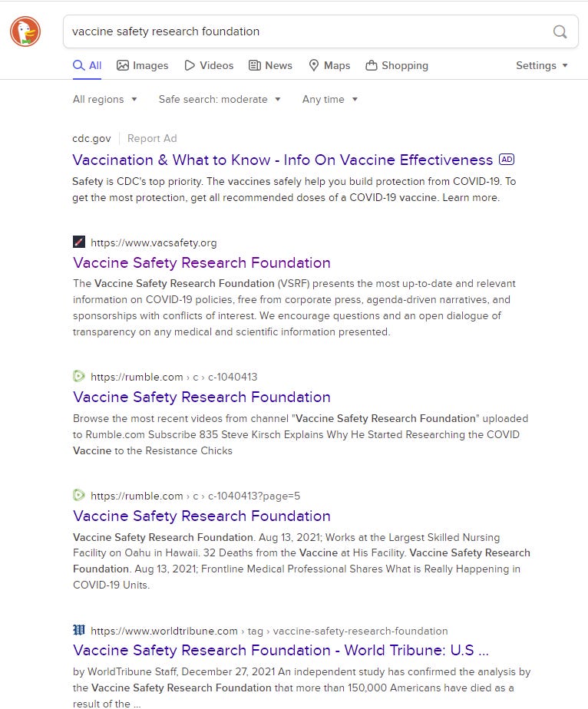Click the snippet 'by WorldTribune Staff, December 27, 2021'
The height and width of the screenshot is (709, 588).
pyautogui.click(x=301, y=688)
